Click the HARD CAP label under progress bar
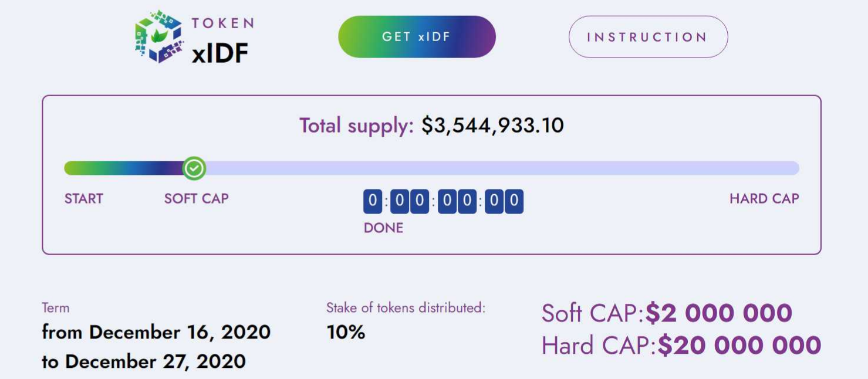Viewport: 868px width, 379px height. click(x=764, y=199)
